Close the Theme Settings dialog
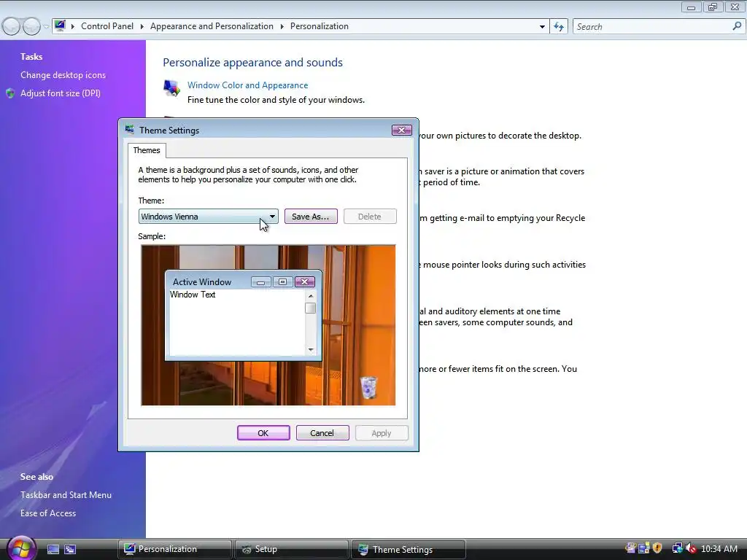The height and width of the screenshot is (560, 747). tap(402, 130)
